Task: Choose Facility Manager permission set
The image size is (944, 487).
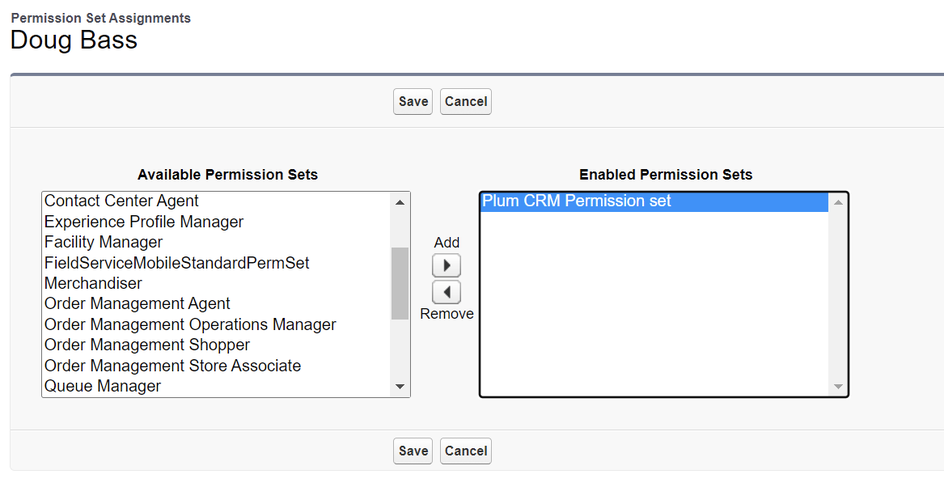Action: click(x=103, y=242)
